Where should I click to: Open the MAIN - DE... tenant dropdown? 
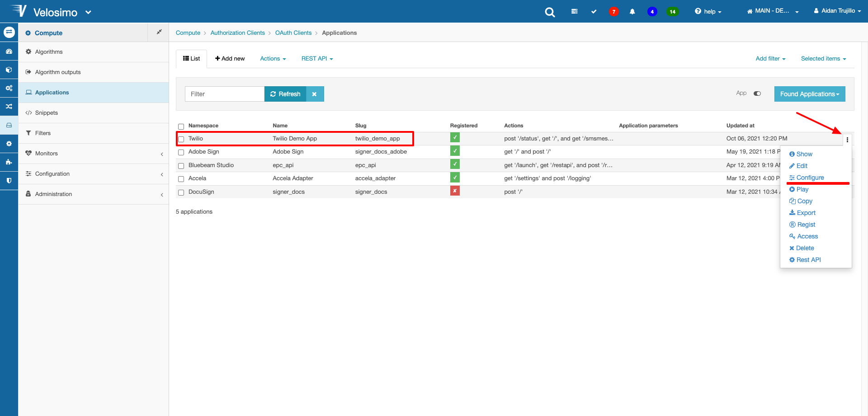pyautogui.click(x=773, y=11)
